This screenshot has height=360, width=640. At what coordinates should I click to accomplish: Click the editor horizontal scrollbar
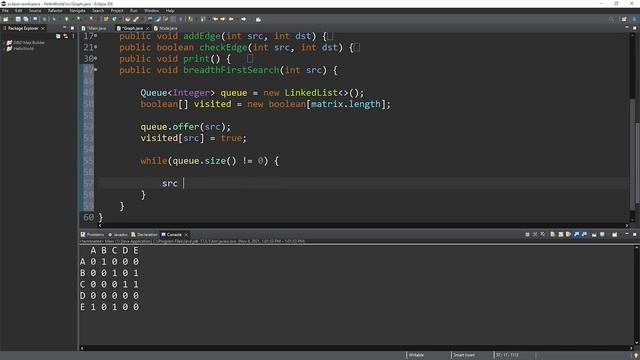pos(363,225)
